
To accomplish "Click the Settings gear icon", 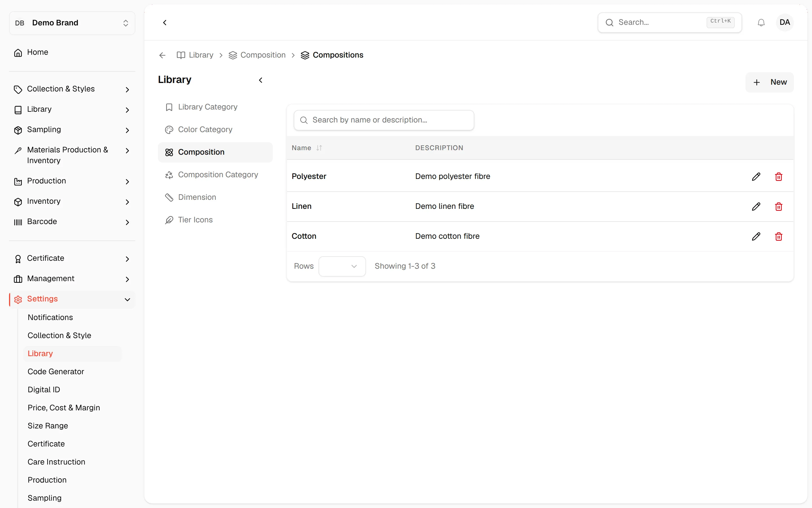I will pyautogui.click(x=18, y=299).
